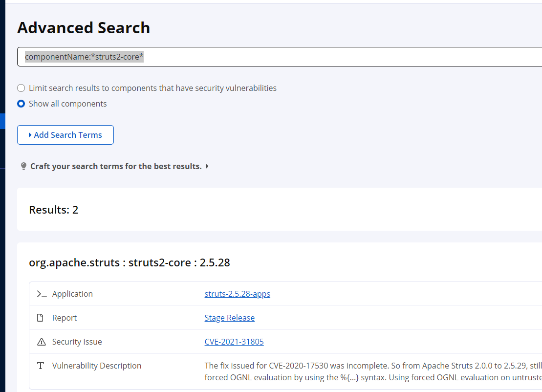This screenshot has width=542, height=392.
Task: Click the struts2-core : 2.5.28 component title
Action: (130, 262)
